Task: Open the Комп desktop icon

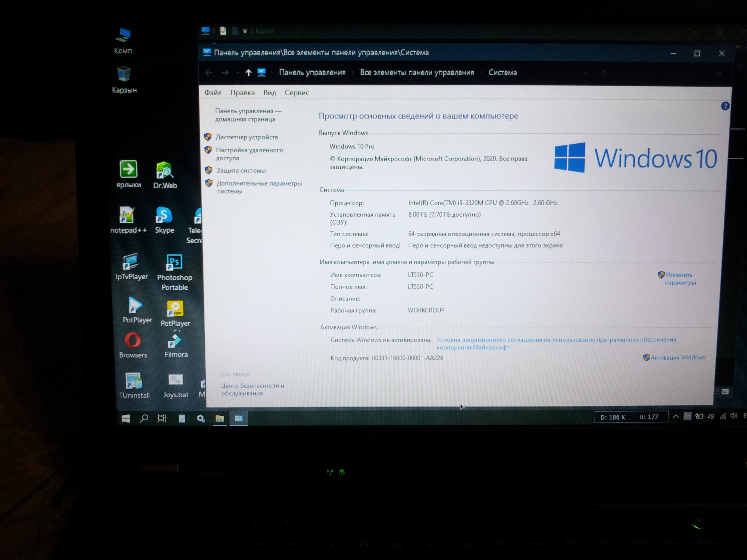Action: (x=123, y=40)
